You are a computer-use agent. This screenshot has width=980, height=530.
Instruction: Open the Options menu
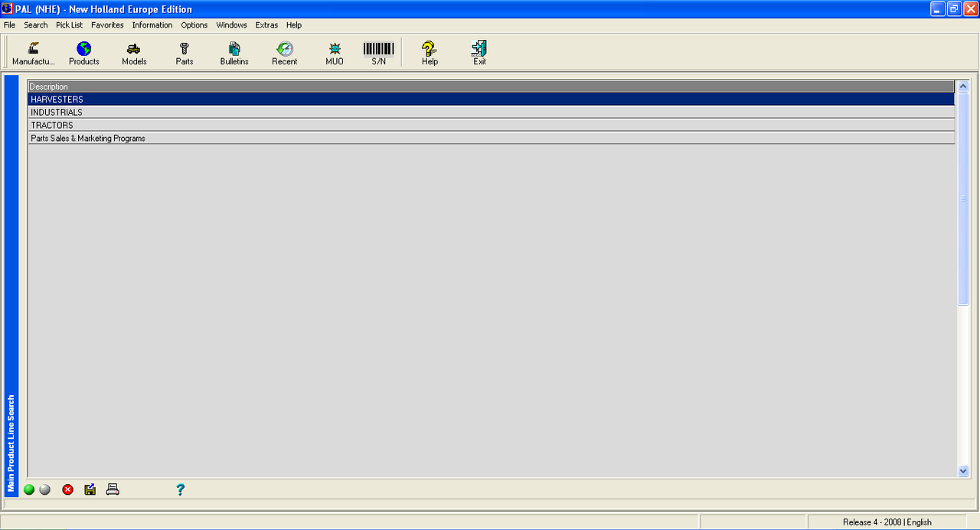194,25
